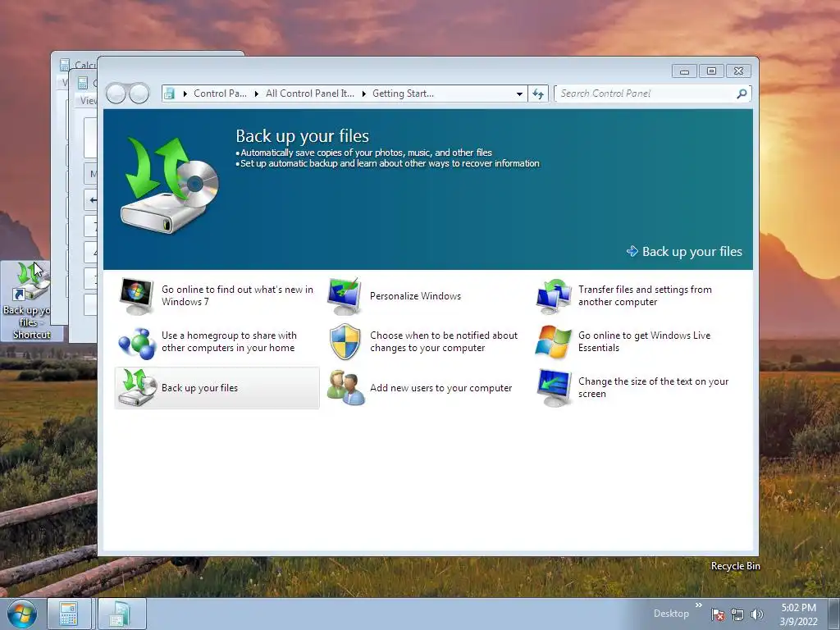This screenshot has width=840, height=630.
Task: Maximize the Getting Started window
Action: click(x=711, y=71)
